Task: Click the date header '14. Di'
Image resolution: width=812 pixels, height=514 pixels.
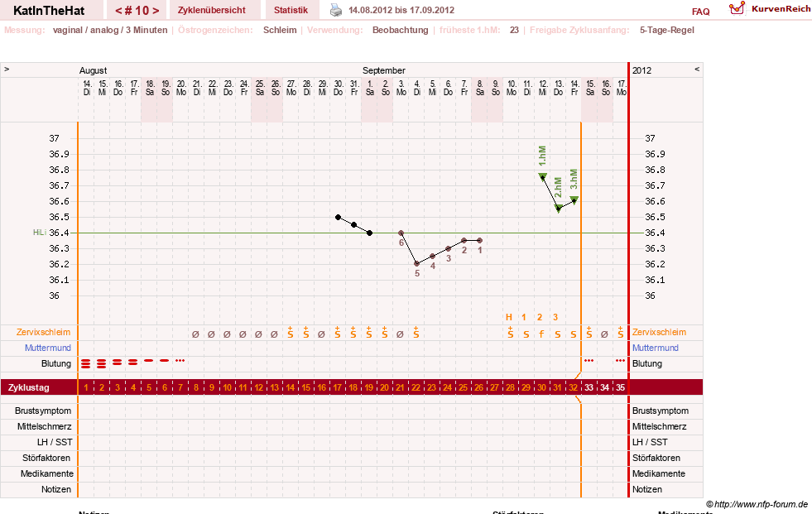Action: [87, 88]
